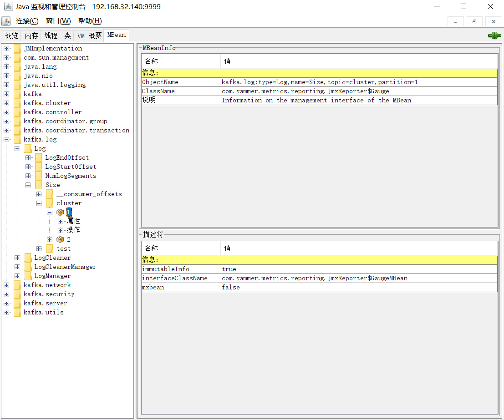Click MBeanInfo 值 column header
This screenshot has height=420, width=504.
(x=359, y=61)
